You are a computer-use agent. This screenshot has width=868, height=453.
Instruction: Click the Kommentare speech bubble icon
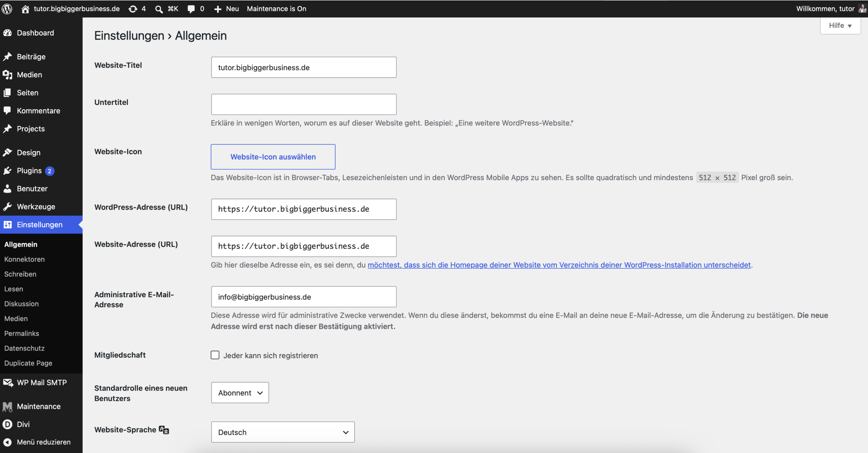tap(7, 111)
